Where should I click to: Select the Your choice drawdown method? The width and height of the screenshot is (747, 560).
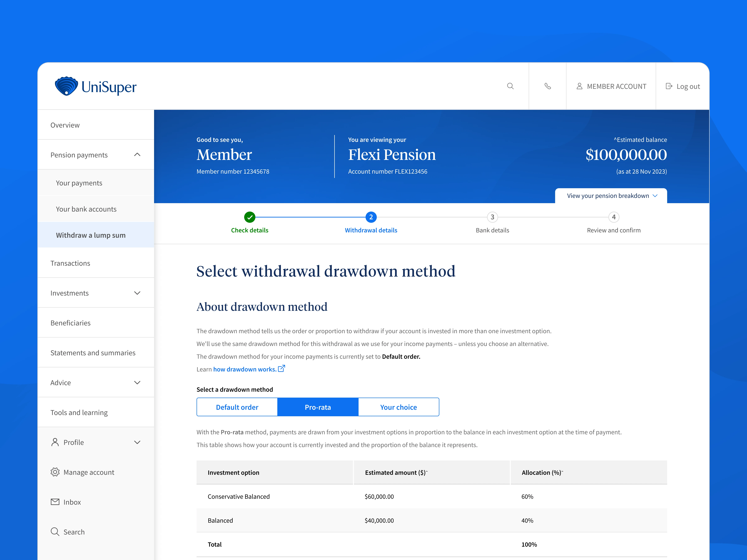click(x=399, y=407)
